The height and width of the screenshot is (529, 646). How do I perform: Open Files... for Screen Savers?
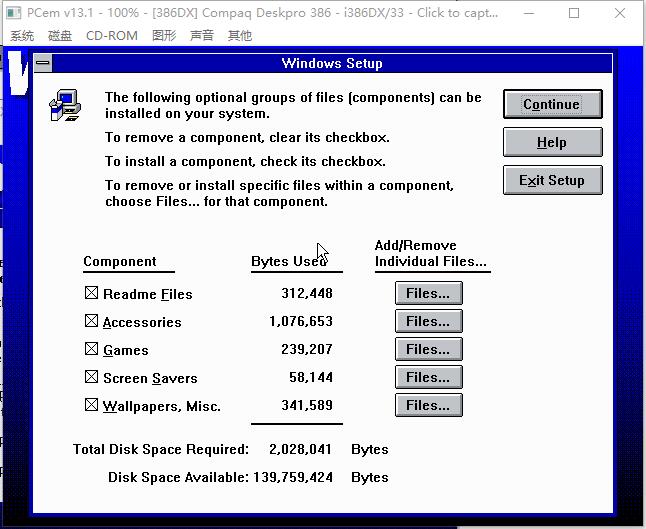click(428, 377)
